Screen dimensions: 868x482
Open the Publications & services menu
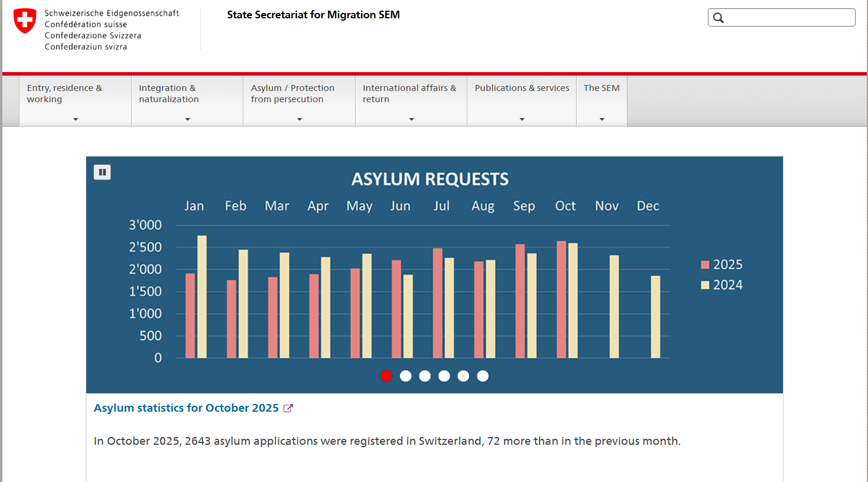pyautogui.click(x=522, y=88)
